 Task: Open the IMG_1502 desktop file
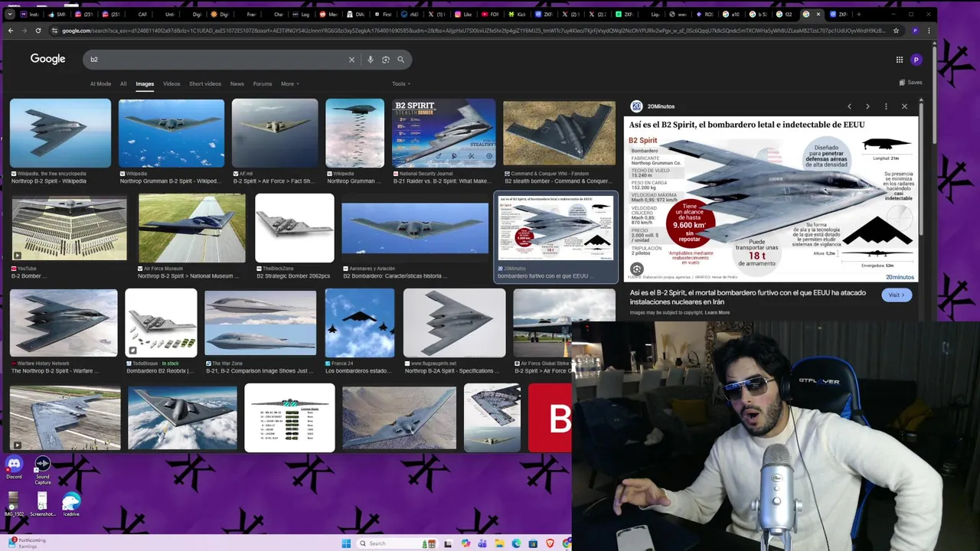13,505
